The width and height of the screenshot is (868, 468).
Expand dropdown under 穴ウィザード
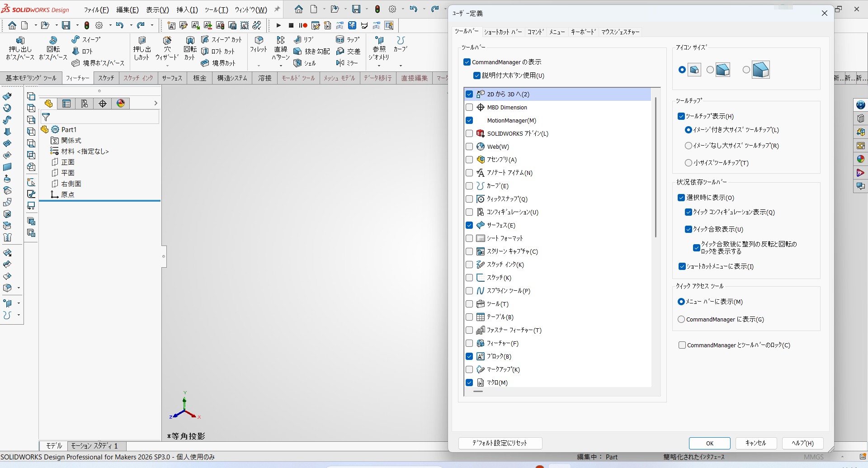167,66
